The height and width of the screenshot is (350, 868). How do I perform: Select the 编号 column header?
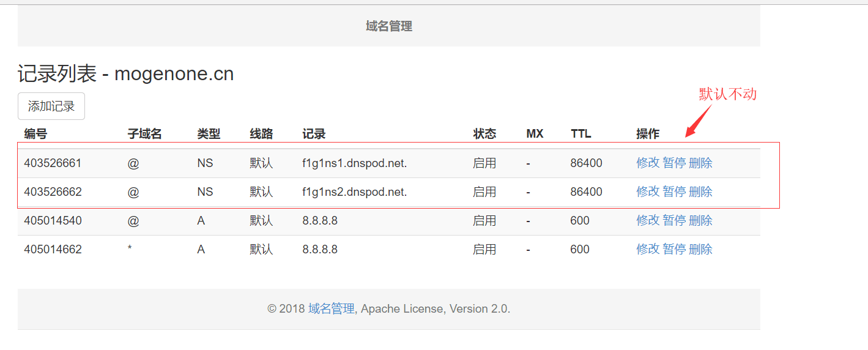(35, 134)
